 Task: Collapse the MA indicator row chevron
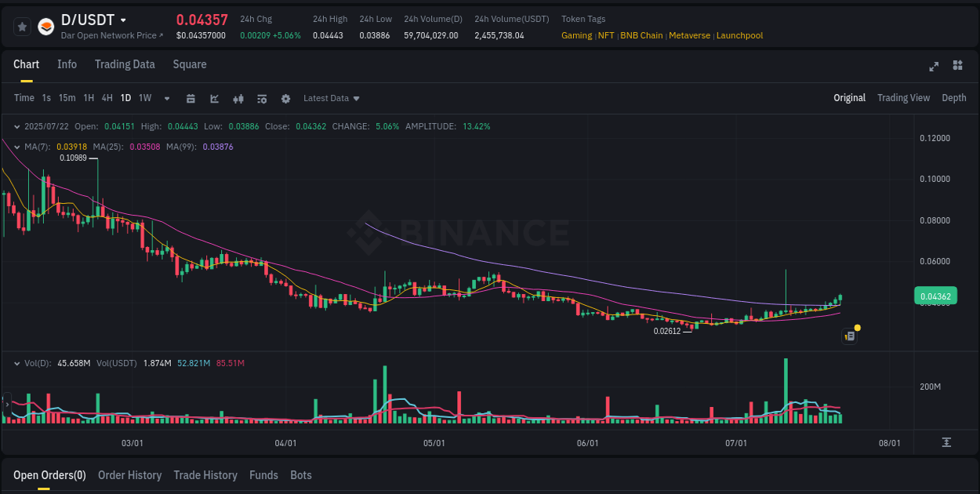(x=16, y=147)
